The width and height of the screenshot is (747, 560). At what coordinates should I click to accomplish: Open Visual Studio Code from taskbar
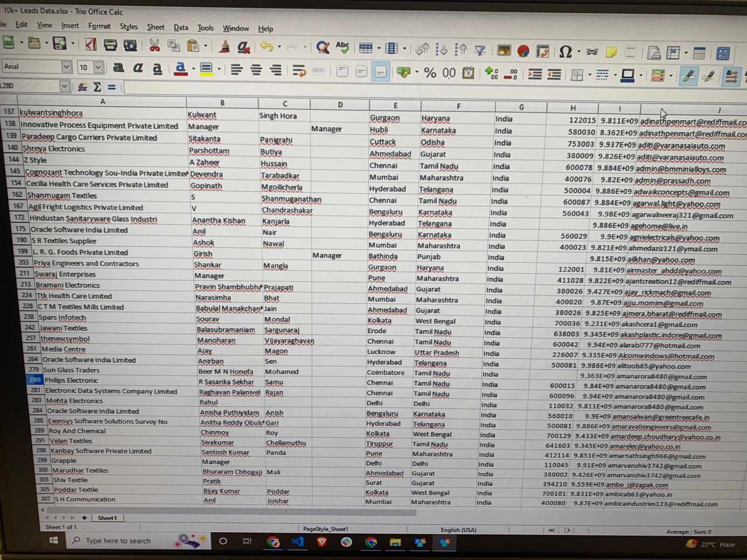coord(298,542)
